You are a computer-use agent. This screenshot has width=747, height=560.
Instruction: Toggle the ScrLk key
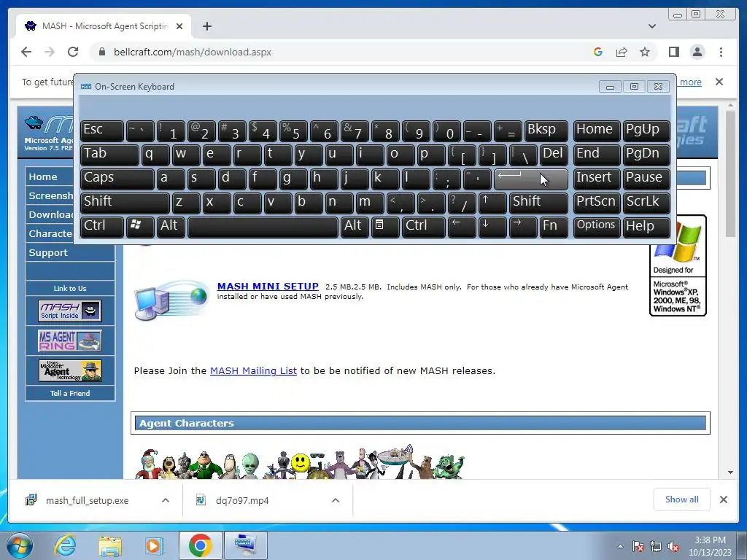(646, 203)
